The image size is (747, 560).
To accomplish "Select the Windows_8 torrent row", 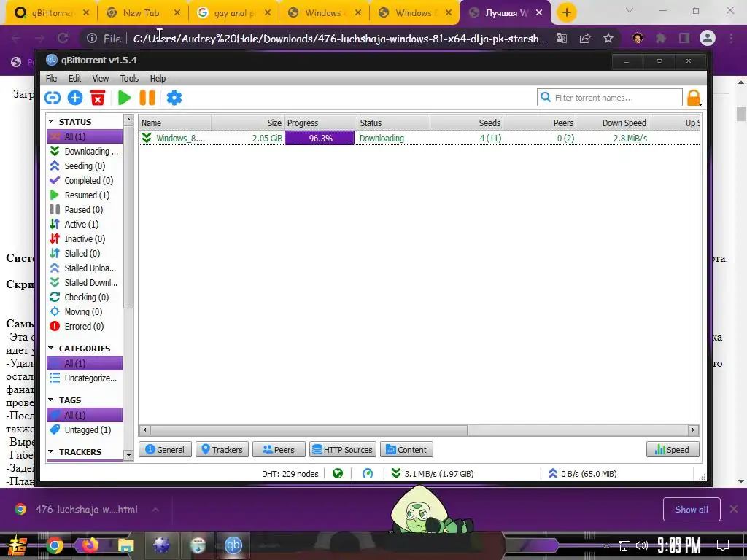I will 419,138.
